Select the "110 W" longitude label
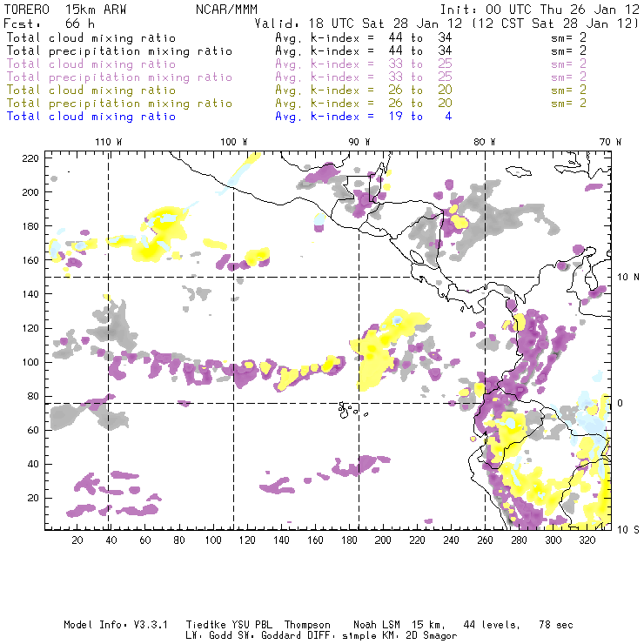644x644 pixels. 109,142
